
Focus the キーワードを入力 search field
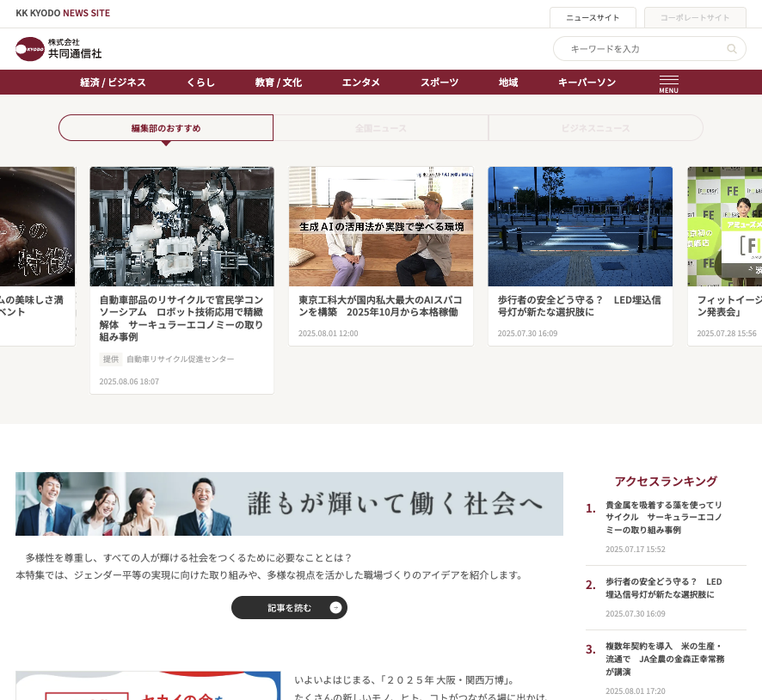click(x=649, y=48)
